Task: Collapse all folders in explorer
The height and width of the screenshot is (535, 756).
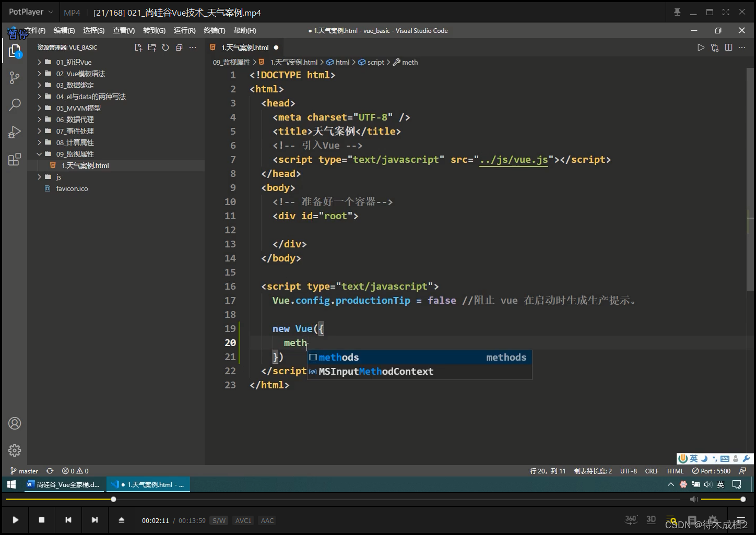Action: pos(179,47)
